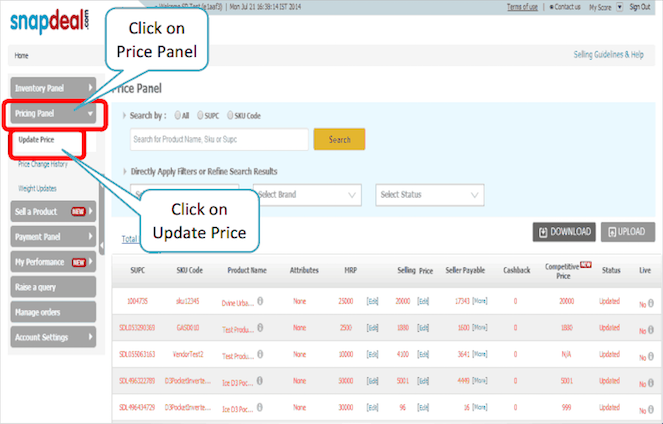The image size is (663, 424).
Task: Click info icon beside VendorTest2 product name
Action: 260,355
